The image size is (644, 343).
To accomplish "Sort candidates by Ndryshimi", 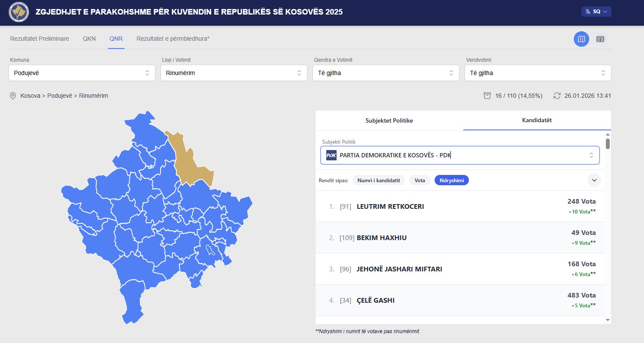I will coord(451,181).
